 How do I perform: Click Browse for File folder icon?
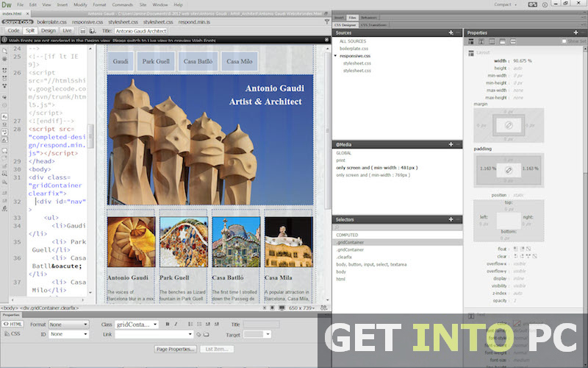point(207,334)
